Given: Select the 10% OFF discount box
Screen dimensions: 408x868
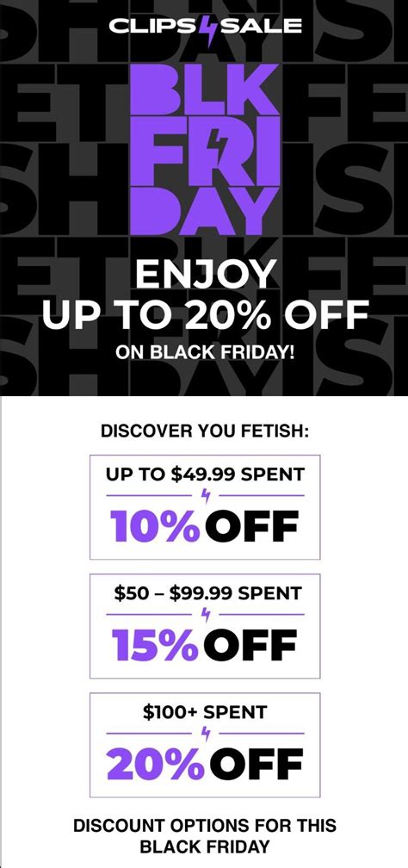Looking at the screenshot, I should click(205, 507).
